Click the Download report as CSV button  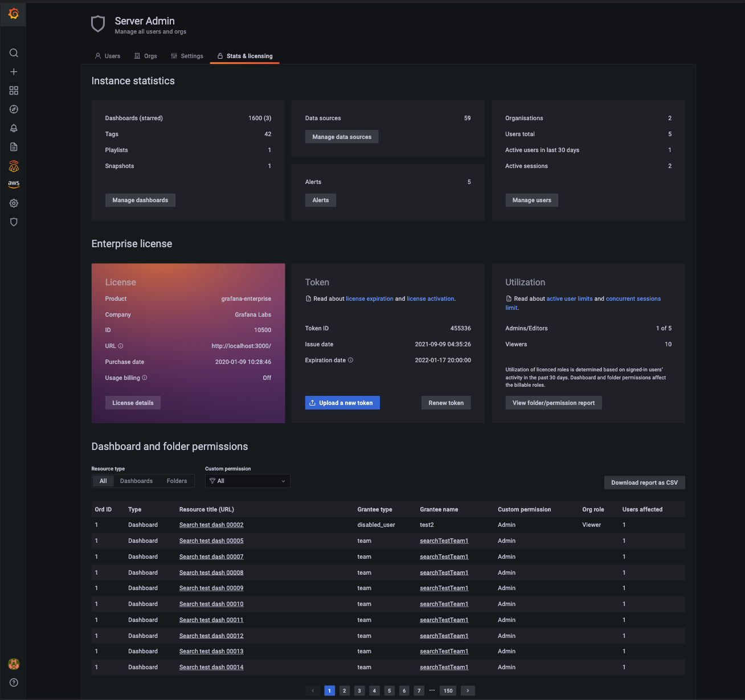[644, 482]
